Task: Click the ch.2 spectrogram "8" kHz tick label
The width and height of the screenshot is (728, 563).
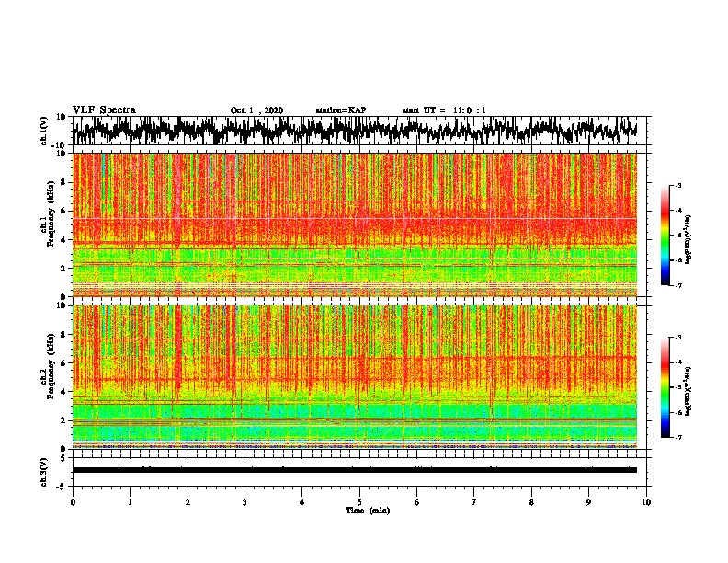Action: click(x=63, y=335)
